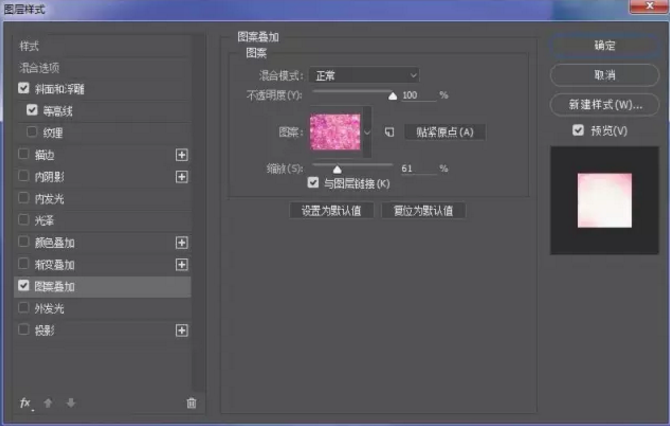This screenshot has height=426, width=670.
Task: Click the 确定 button
Action: (604, 46)
